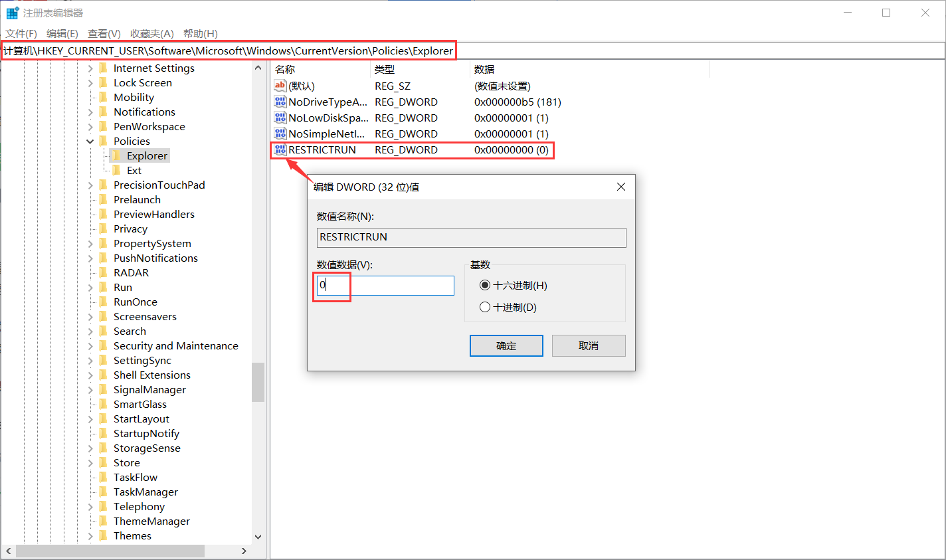Click the StorageSense folder icon
This screenshot has height=560, width=946.
(103, 448)
